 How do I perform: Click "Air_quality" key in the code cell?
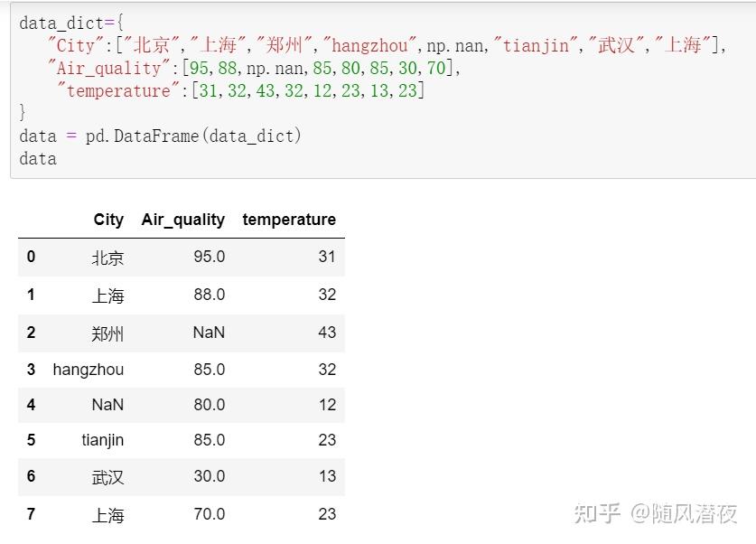point(109,69)
